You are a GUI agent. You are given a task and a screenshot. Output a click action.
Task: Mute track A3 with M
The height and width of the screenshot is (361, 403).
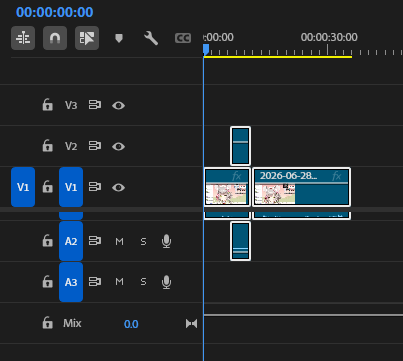point(119,282)
